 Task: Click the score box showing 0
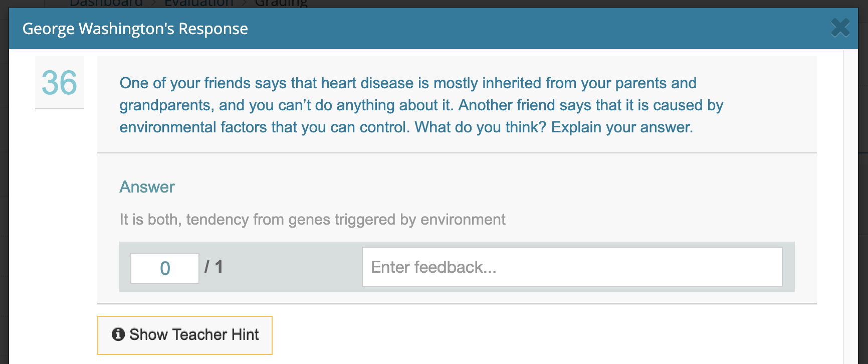pos(165,268)
